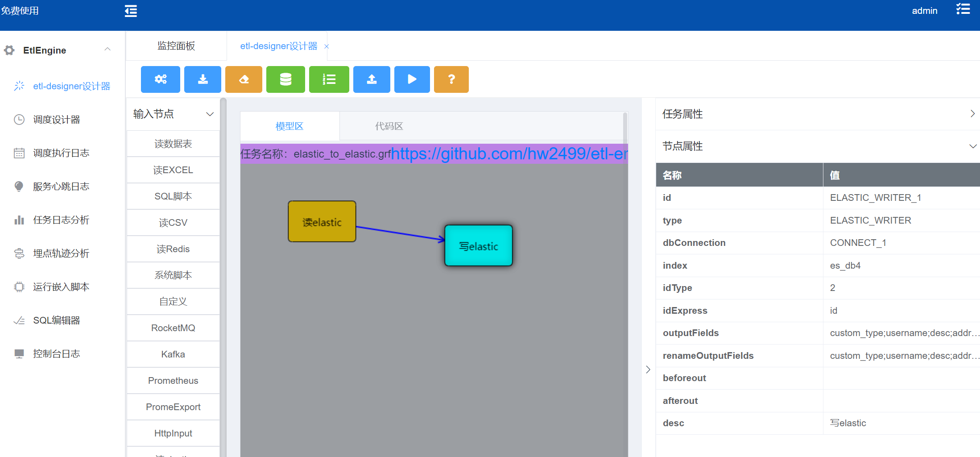The image size is (980, 457).
Task: Click the bulb icon beside 服务心跳日志
Action: [19, 187]
